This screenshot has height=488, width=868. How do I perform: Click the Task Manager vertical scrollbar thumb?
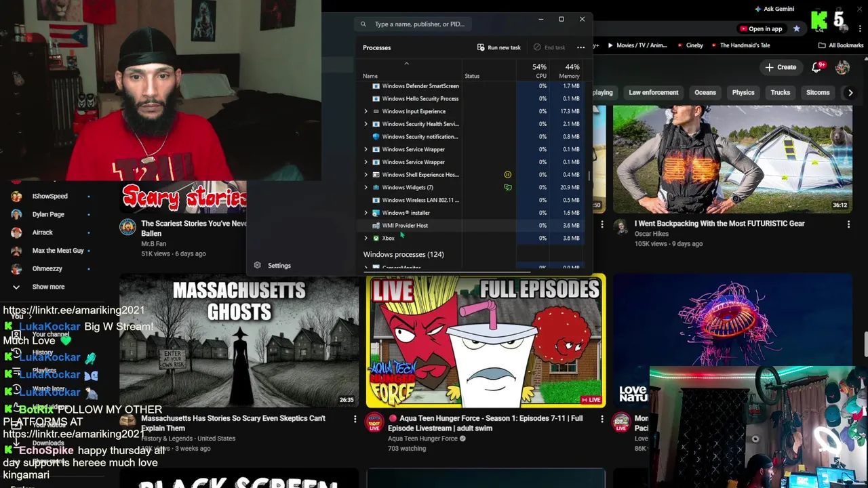click(589, 176)
